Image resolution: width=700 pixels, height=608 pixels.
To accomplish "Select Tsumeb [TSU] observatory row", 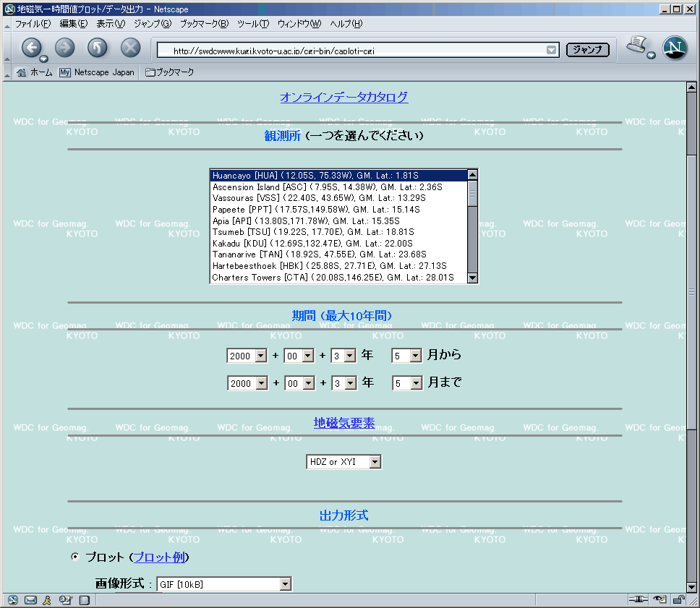I will click(x=338, y=231).
